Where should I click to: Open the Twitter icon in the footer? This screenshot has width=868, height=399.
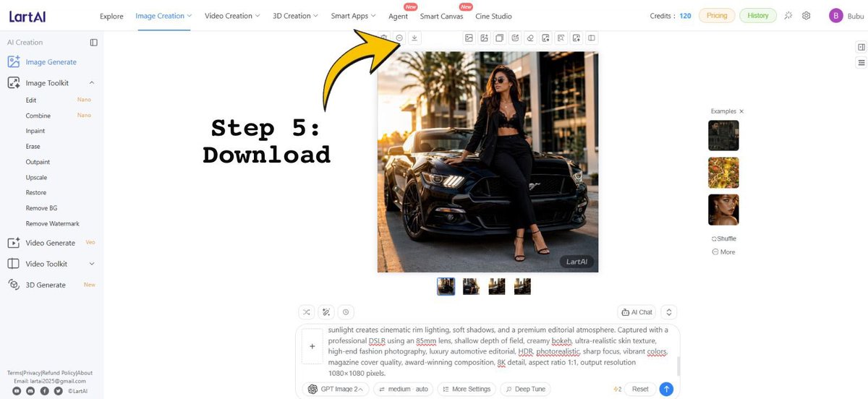pyautogui.click(x=59, y=391)
